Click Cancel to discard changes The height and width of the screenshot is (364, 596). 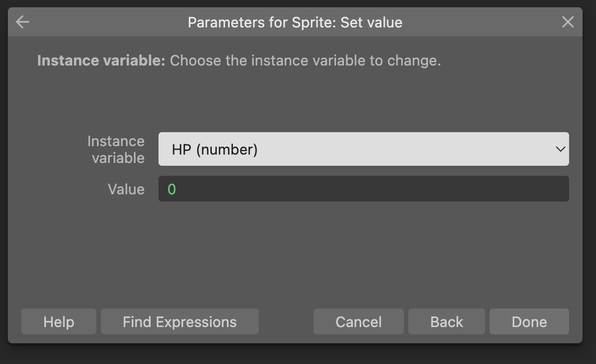[358, 321]
